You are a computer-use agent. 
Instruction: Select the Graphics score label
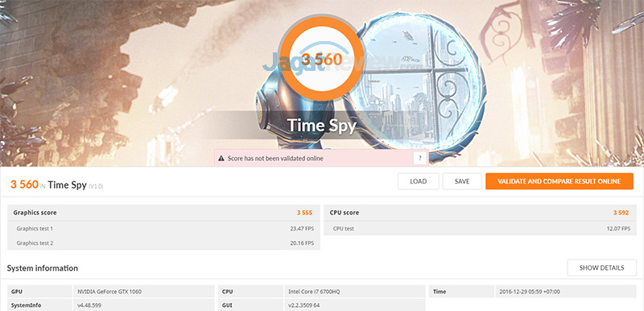[x=35, y=213]
